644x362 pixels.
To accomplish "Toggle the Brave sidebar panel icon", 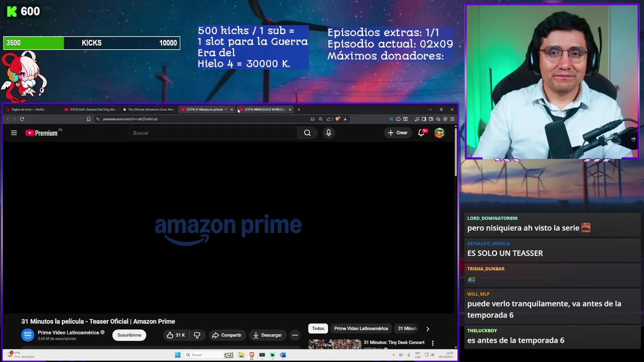I will click(x=424, y=119).
